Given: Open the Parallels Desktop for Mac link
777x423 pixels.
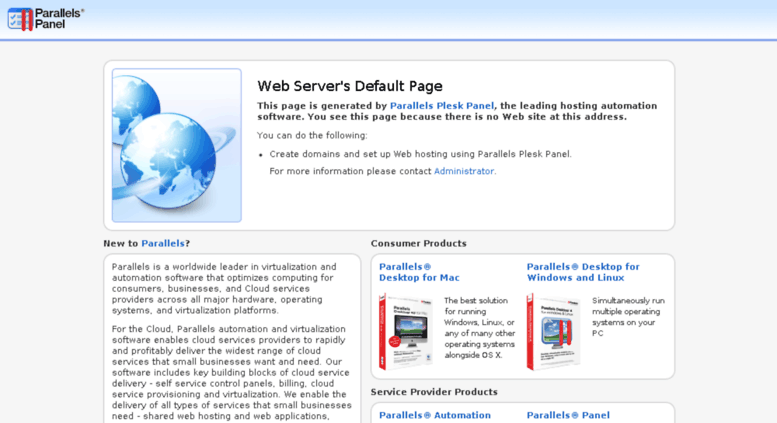Looking at the screenshot, I should pos(419,272).
